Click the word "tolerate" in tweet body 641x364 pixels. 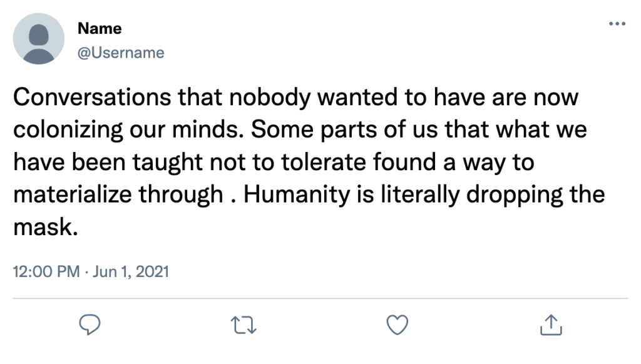tap(324, 162)
